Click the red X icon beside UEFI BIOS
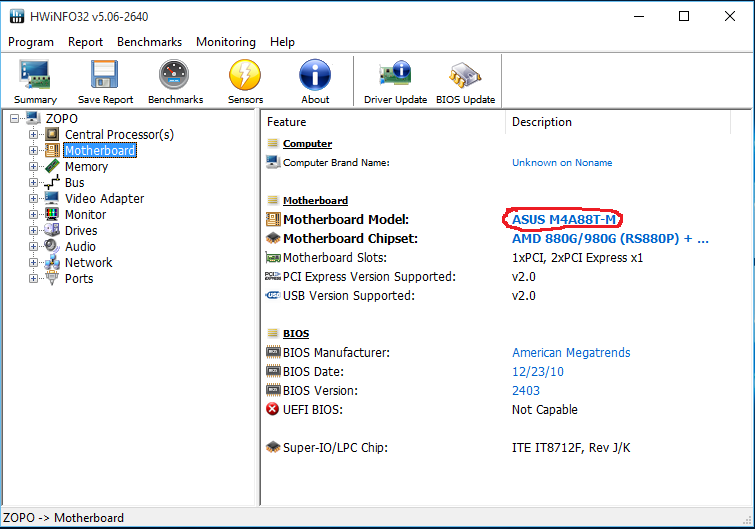 [273, 409]
